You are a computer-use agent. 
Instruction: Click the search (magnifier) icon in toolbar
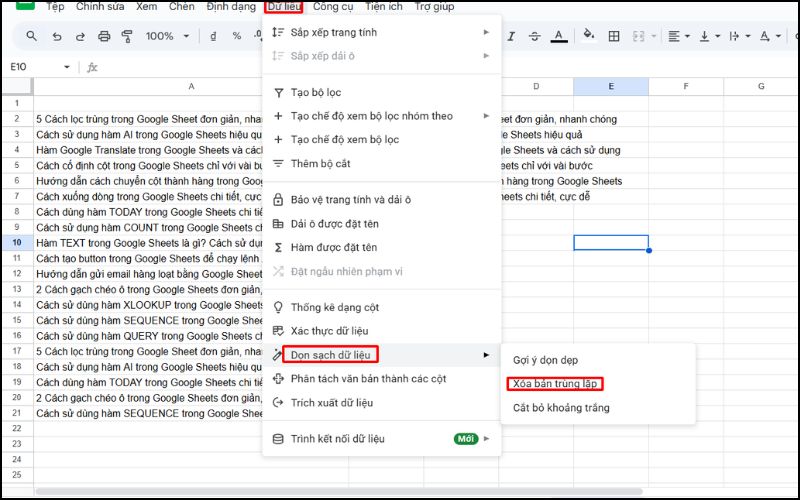click(x=31, y=36)
